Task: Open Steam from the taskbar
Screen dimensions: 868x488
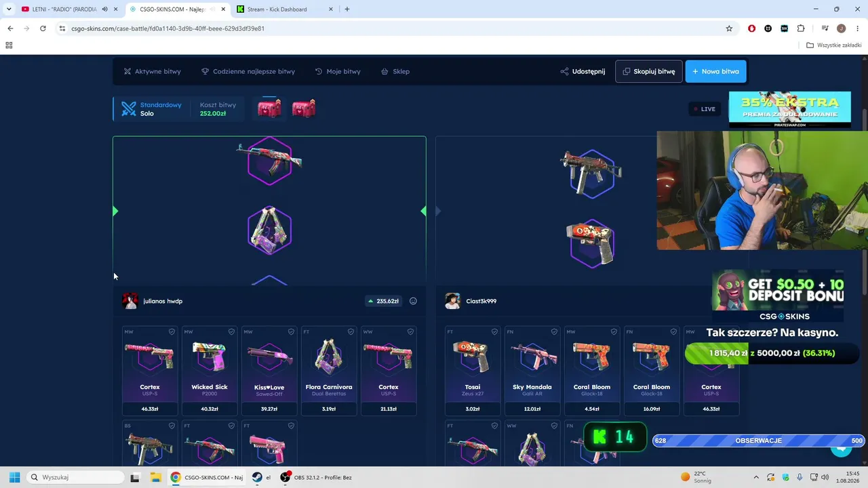Action: coord(257,477)
